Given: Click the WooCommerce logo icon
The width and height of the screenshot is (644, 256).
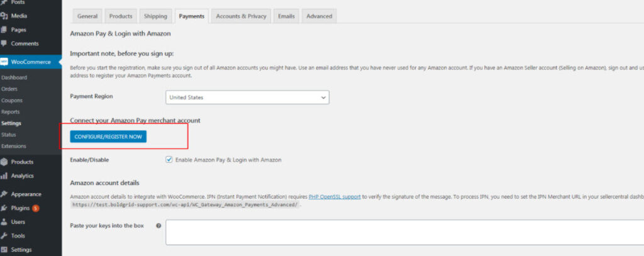Looking at the screenshot, I should (4, 62).
